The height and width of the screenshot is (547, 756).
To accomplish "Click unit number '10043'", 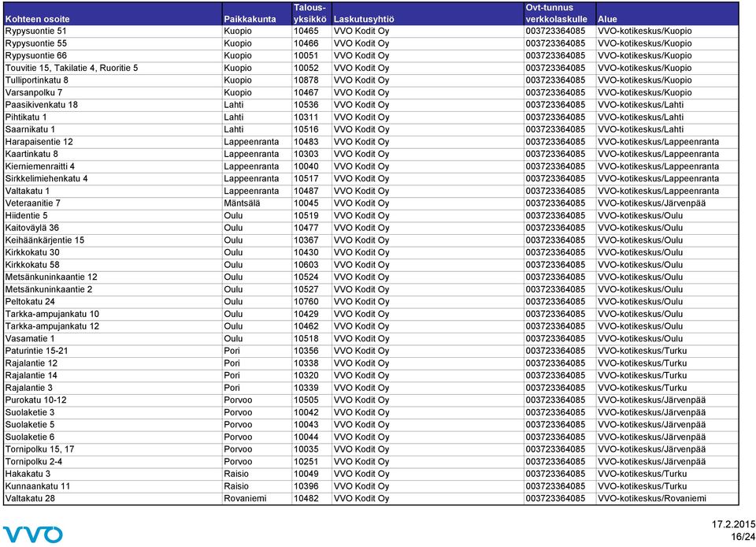I will (306, 425).
